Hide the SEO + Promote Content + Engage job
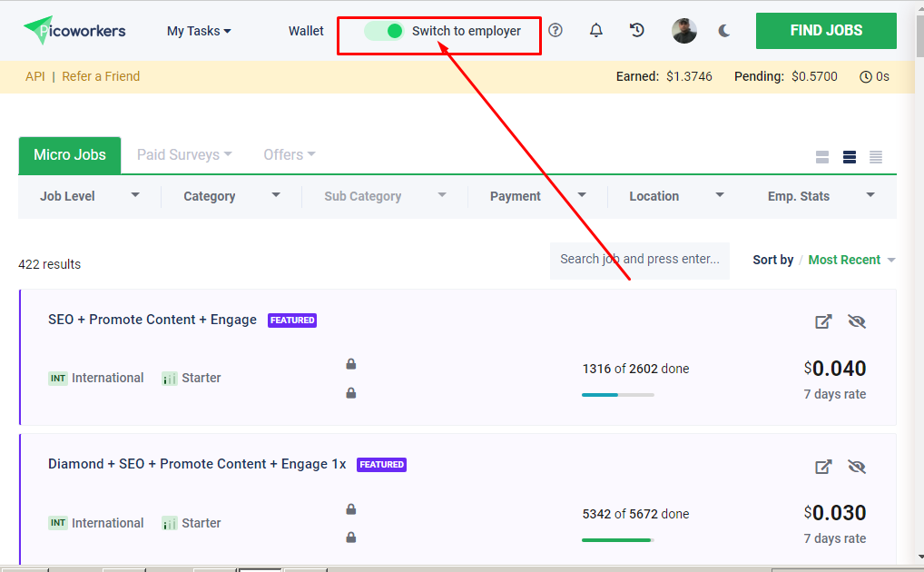924x572 pixels. 856,321
